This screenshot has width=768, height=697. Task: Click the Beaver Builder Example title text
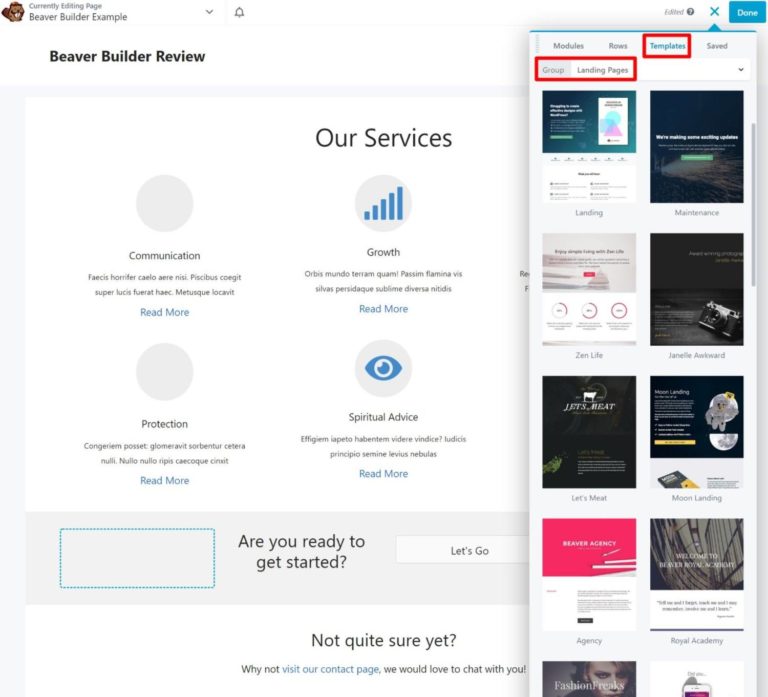pos(78,17)
